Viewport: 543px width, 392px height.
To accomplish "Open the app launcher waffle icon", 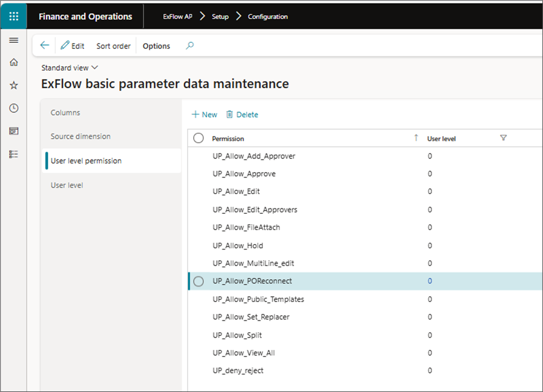I will click(14, 16).
